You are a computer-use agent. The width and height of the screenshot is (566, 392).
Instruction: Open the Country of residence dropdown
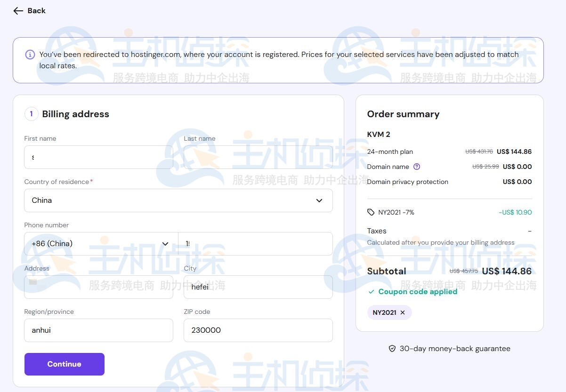178,200
